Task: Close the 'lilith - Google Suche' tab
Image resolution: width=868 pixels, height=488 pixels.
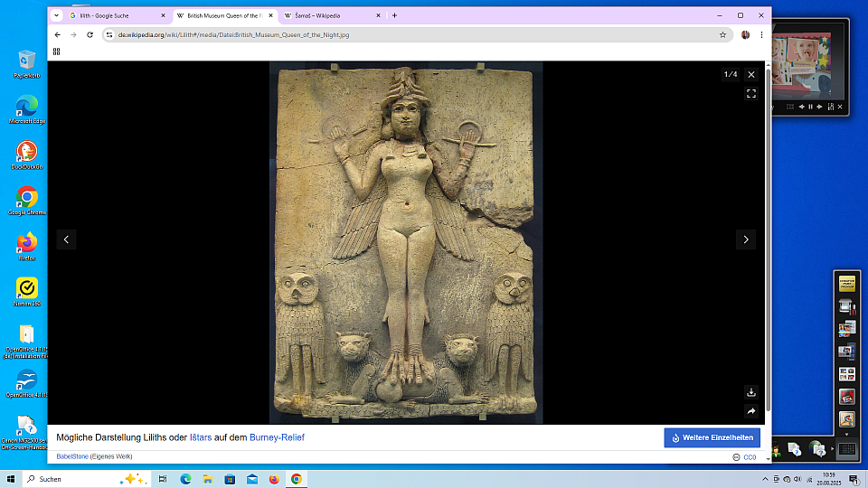Action: pos(163,15)
